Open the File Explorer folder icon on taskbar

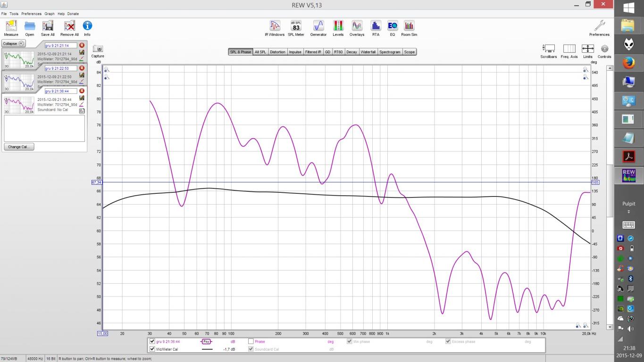coord(628,25)
